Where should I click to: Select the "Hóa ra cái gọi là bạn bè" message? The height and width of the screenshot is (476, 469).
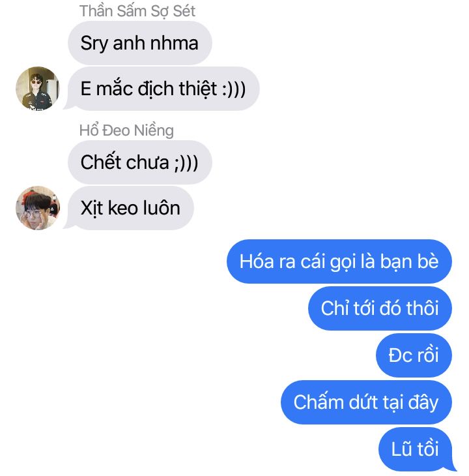(x=339, y=261)
